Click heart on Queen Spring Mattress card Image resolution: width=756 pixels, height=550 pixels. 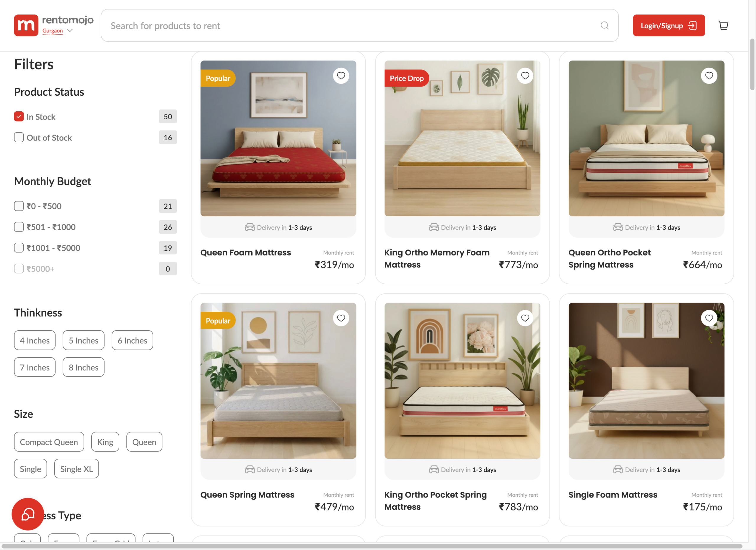(341, 318)
